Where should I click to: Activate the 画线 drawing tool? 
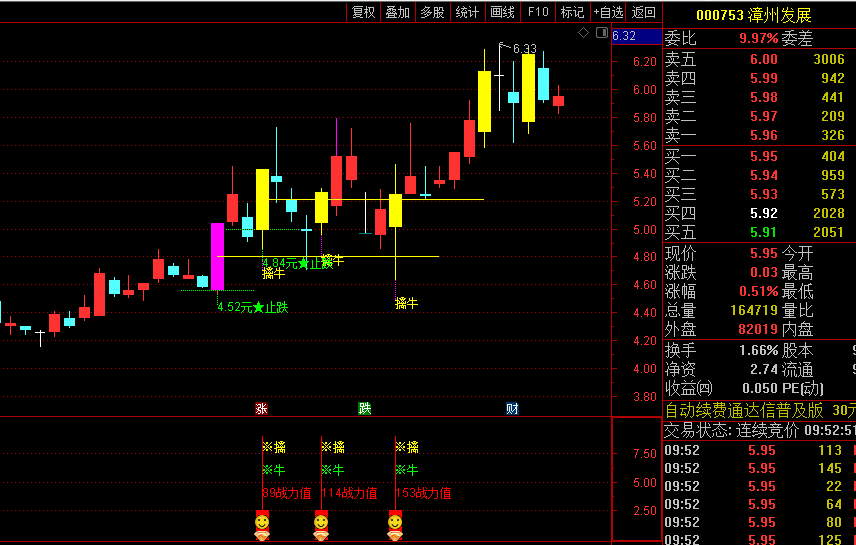[502, 12]
